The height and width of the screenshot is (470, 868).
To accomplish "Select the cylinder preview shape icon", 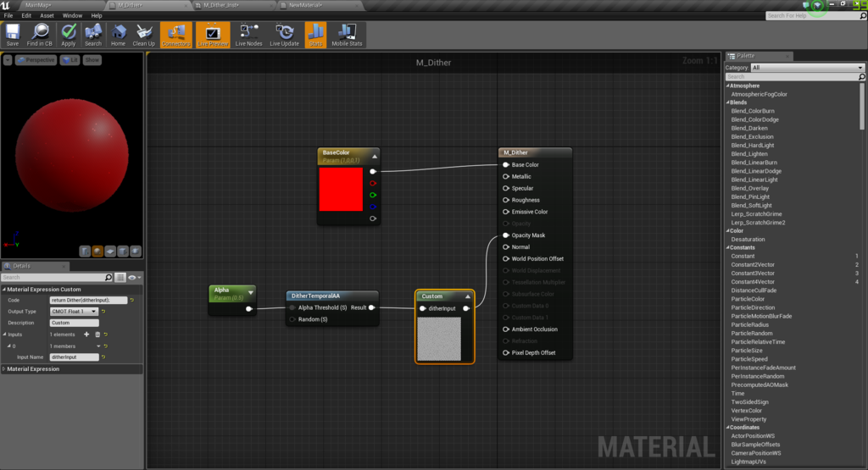I will click(85, 252).
